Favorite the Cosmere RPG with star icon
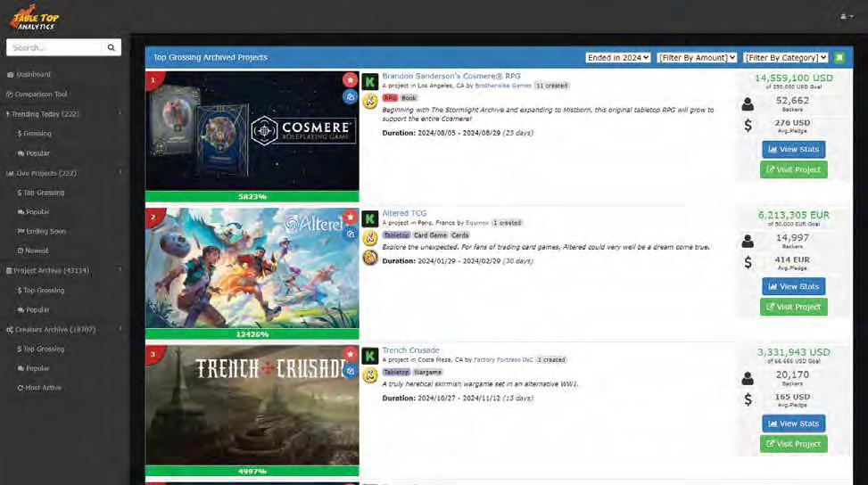The height and width of the screenshot is (485, 868). pos(350,80)
